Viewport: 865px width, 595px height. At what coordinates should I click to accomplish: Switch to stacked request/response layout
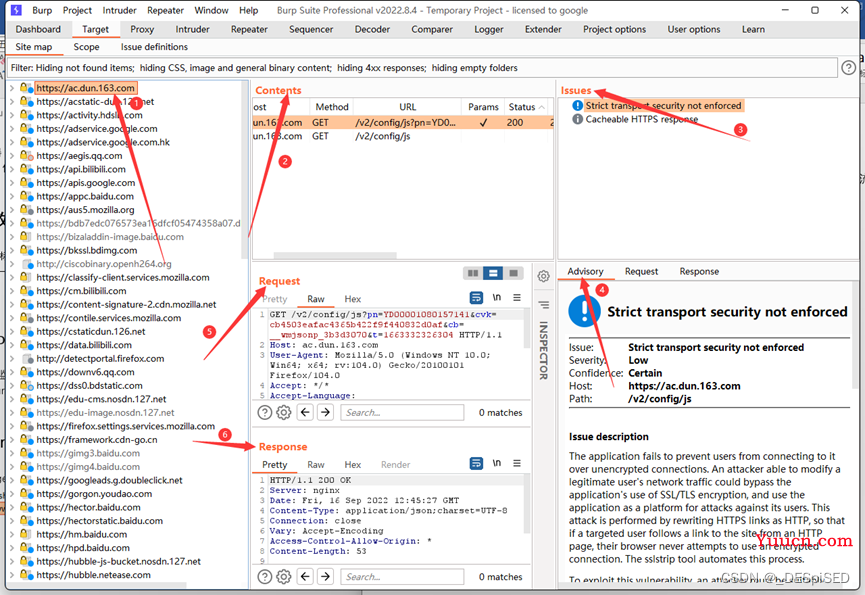click(x=493, y=273)
